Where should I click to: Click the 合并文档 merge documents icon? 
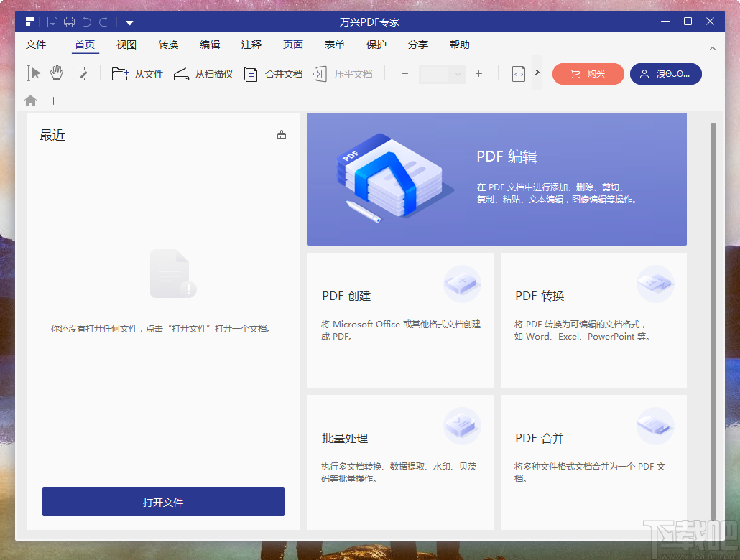[x=250, y=73]
